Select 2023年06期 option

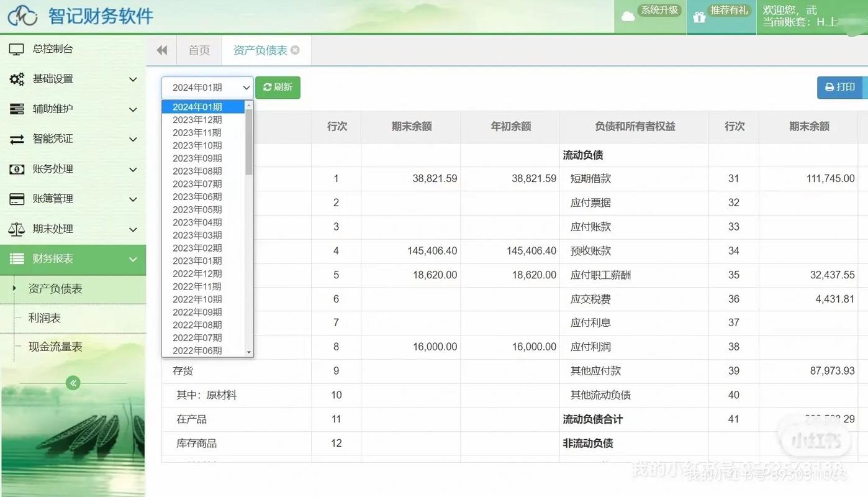click(x=203, y=197)
